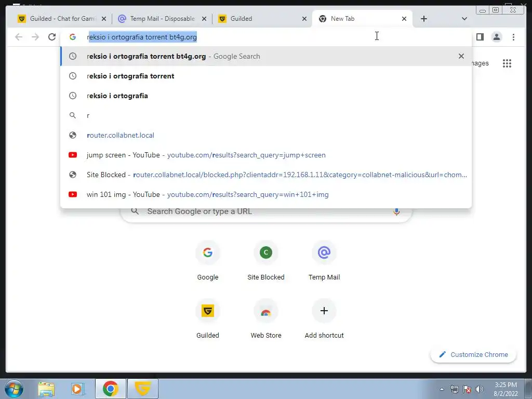532x399 pixels.
Task: Open router.collabnet.local suggestion
Action: [x=266, y=135]
